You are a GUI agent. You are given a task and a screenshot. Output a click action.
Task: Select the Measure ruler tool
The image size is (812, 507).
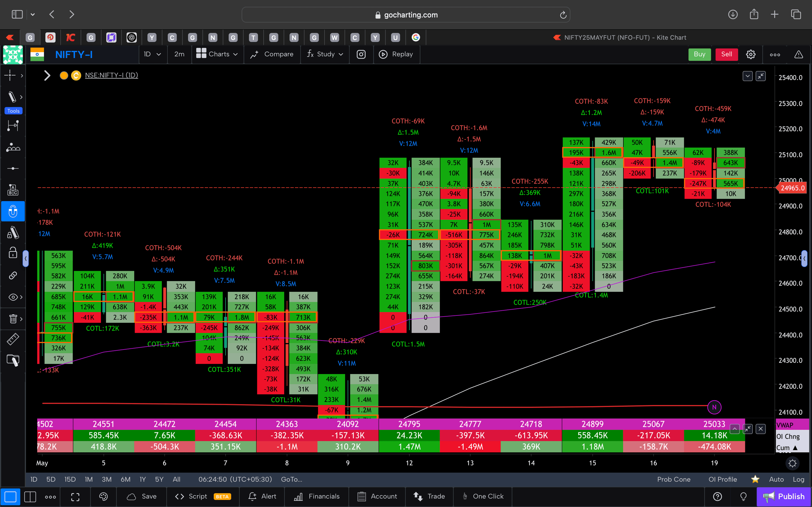(x=13, y=339)
